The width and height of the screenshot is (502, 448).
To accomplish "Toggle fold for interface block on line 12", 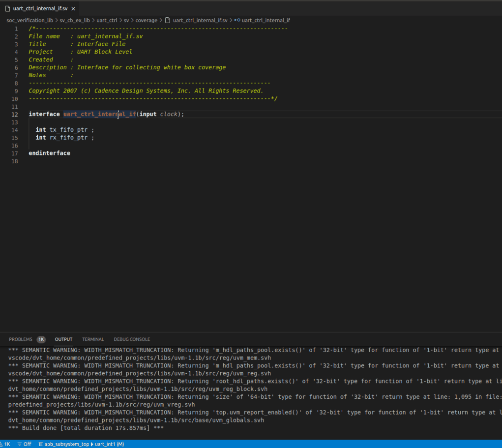I will [24, 114].
